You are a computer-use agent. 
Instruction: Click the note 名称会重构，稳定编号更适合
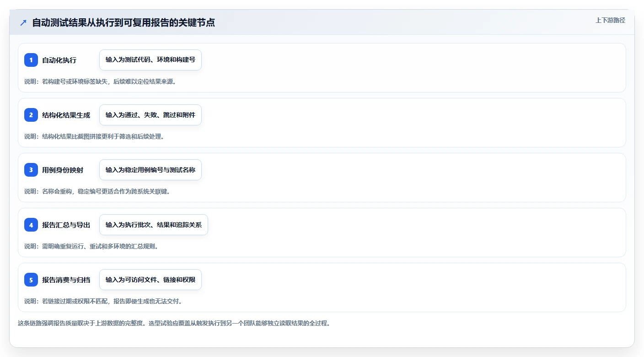[x=97, y=191]
